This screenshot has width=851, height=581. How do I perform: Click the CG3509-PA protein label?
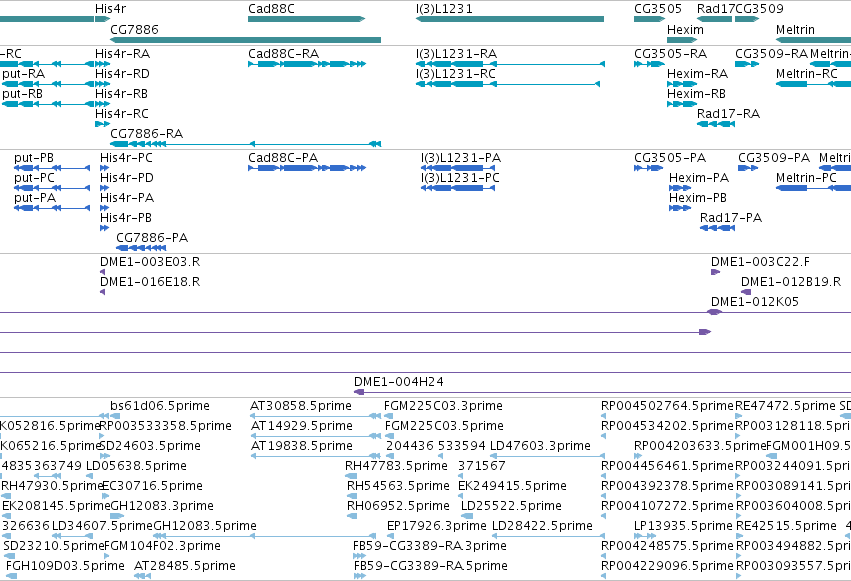pos(774,158)
